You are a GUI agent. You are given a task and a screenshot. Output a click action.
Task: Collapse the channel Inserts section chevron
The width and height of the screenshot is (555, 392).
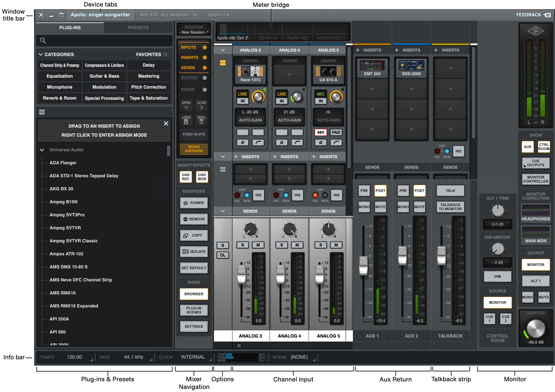click(x=223, y=157)
